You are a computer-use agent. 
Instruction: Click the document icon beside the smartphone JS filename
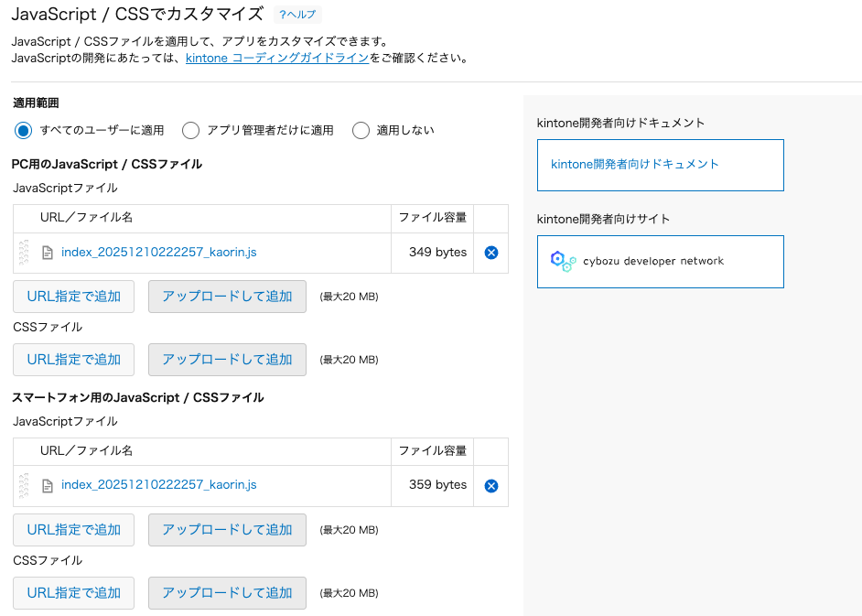[x=48, y=485]
